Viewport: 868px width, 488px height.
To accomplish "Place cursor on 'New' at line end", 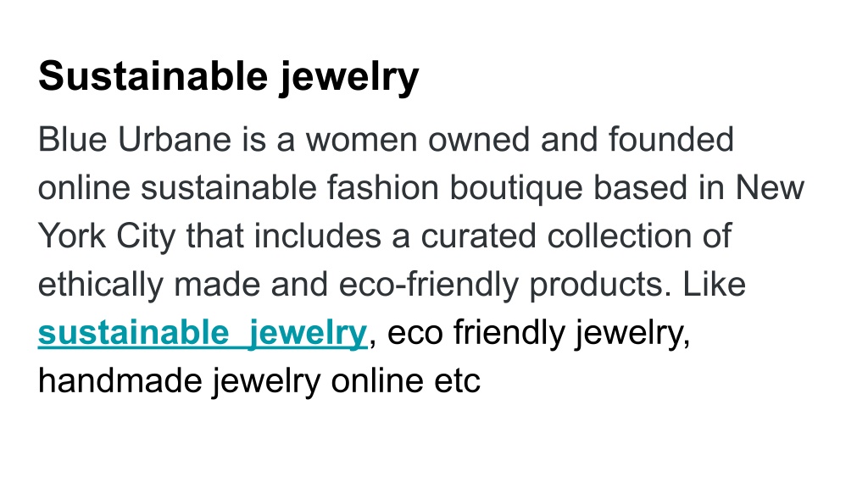I will 770,188.
